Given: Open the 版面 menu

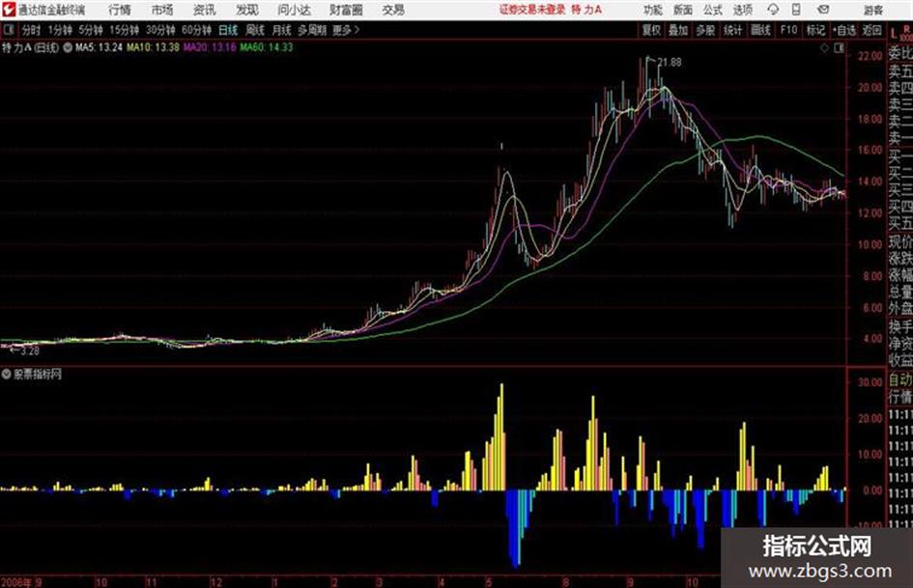Looking at the screenshot, I should (683, 10).
